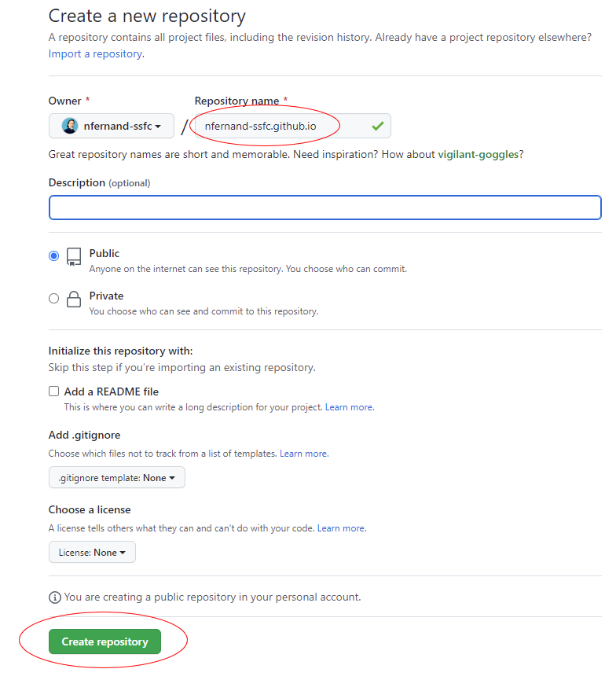
Task: Select the Public radio button
Action: click(x=53, y=255)
